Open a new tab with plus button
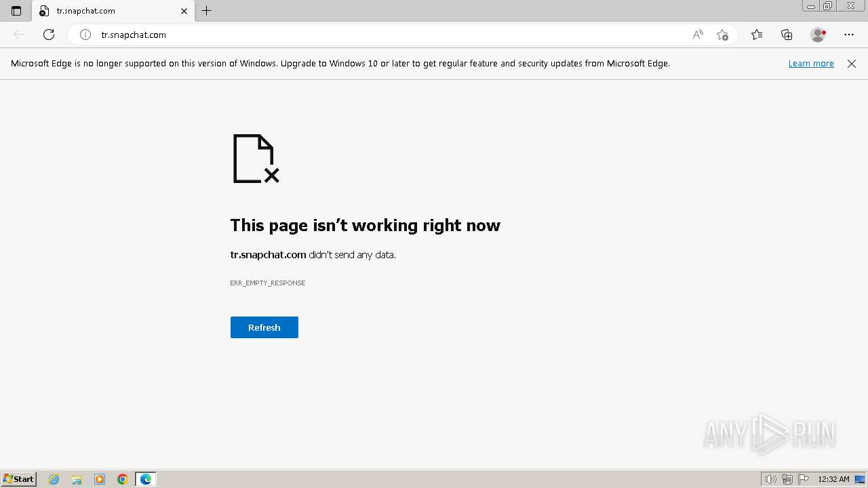 click(207, 11)
